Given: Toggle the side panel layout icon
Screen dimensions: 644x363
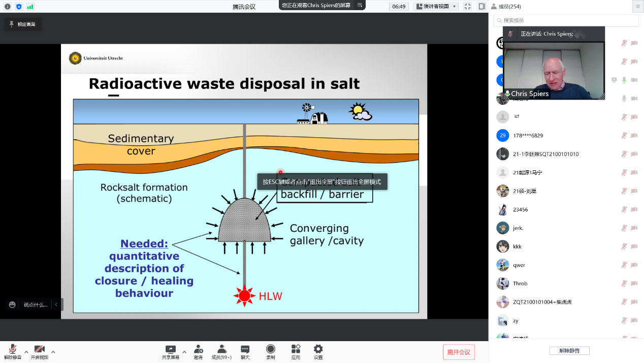Looking at the screenshot, I should pyautogui.click(x=481, y=7).
